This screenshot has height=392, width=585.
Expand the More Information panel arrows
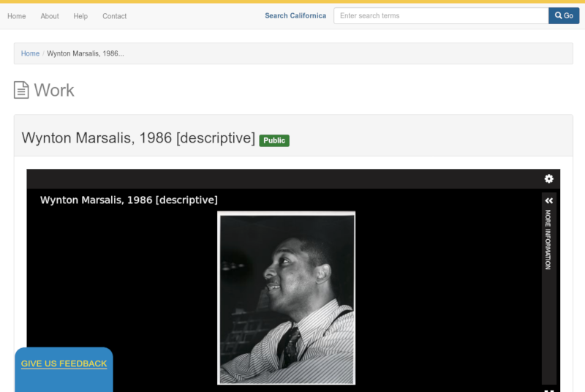549,200
